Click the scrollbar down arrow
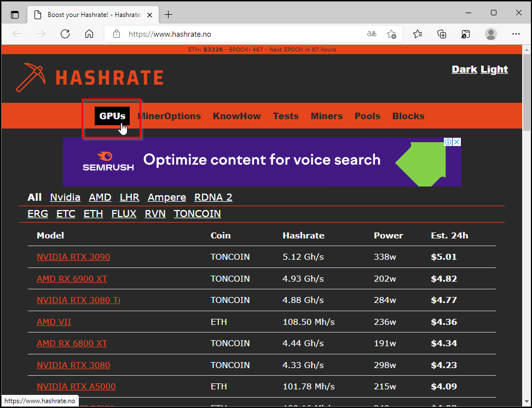 pos(527,402)
